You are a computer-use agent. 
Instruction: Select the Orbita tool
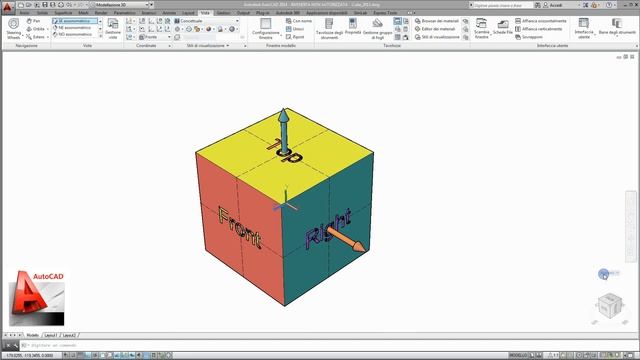35,29
